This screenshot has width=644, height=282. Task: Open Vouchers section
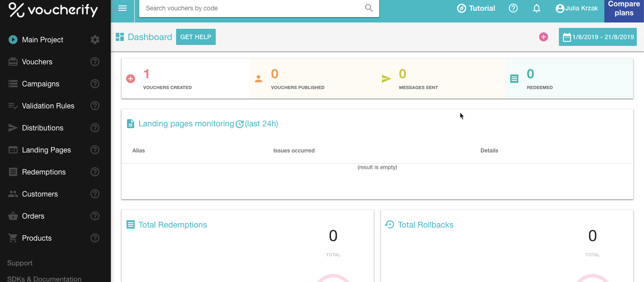pos(37,62)
